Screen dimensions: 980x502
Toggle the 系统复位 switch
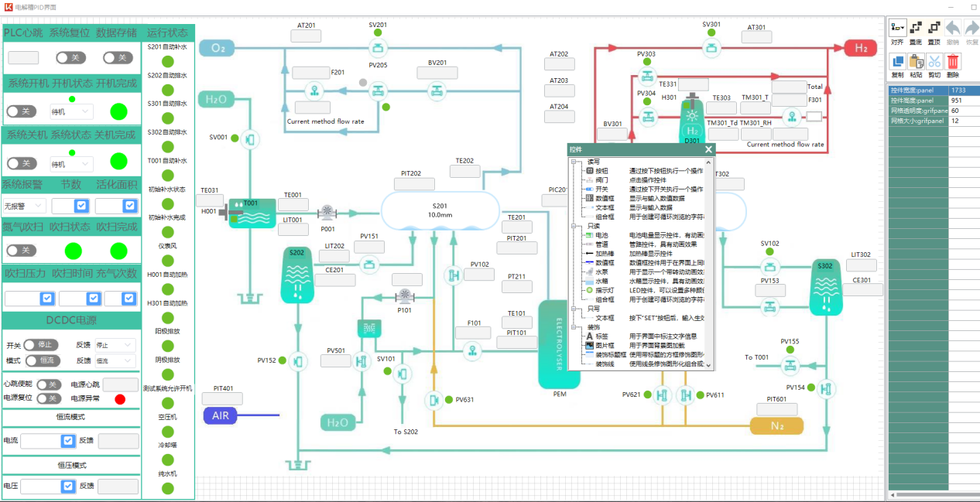[x=70, y=58]
